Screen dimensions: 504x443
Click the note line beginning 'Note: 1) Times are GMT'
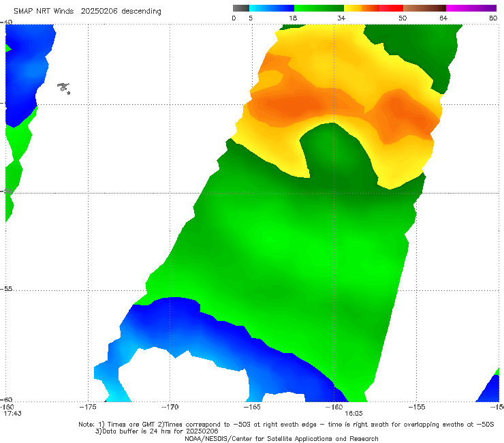pyautogui.click(x=286, y=425)
